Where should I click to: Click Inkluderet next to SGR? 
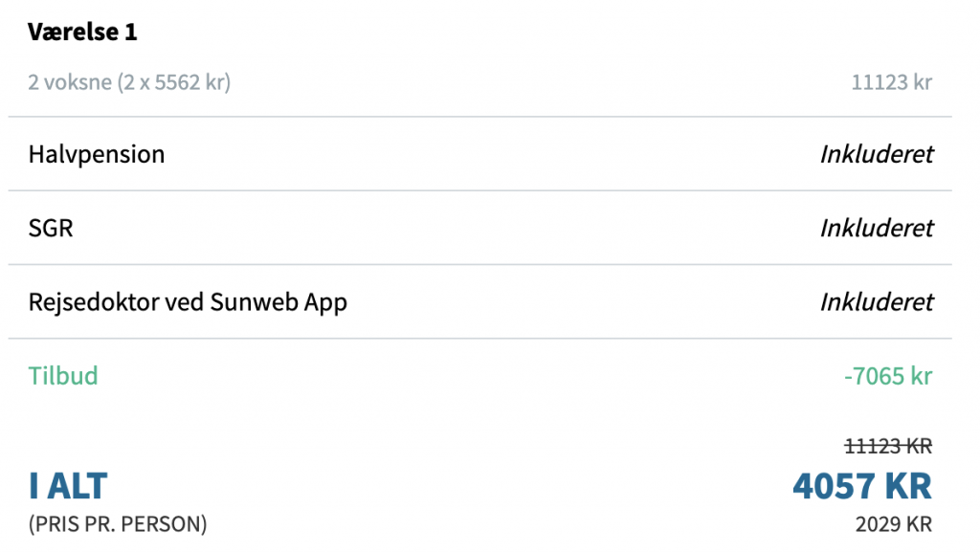[877, 228]
